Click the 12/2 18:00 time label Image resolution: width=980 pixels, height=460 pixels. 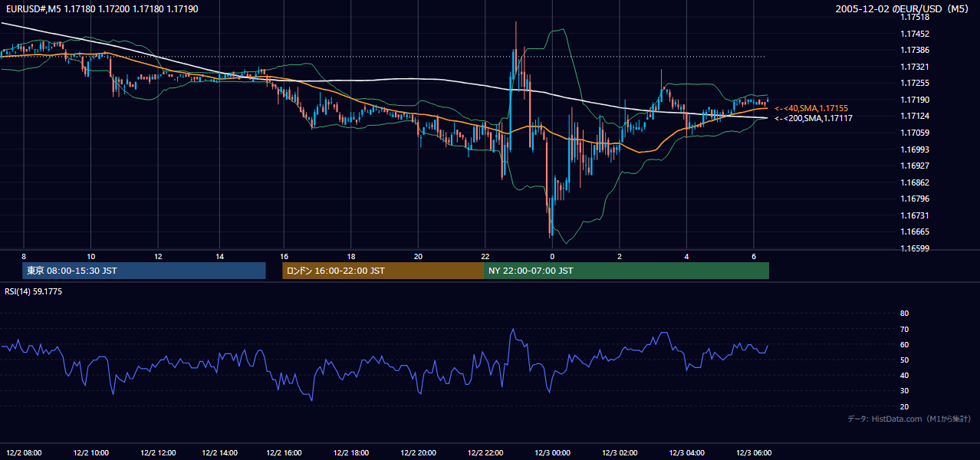coord(352,452)
